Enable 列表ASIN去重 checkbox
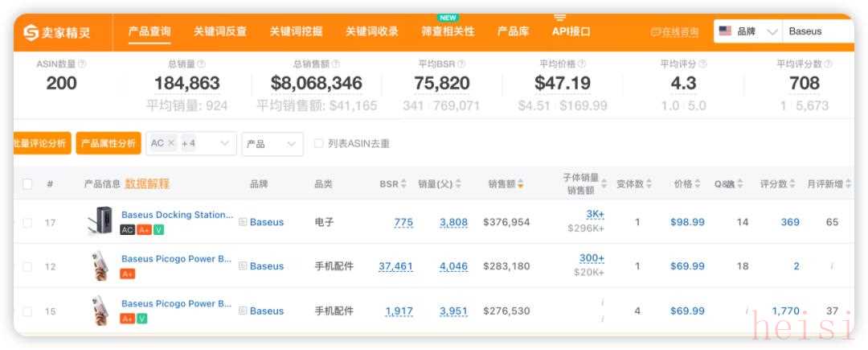Viewport: 868px width, 350px height. pos(318,143)
